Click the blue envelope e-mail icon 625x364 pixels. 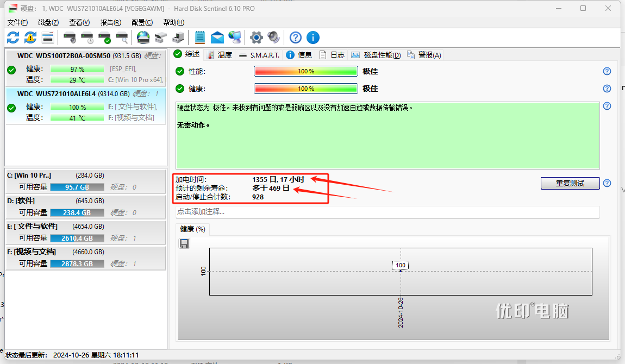click(x=217, y=38)
